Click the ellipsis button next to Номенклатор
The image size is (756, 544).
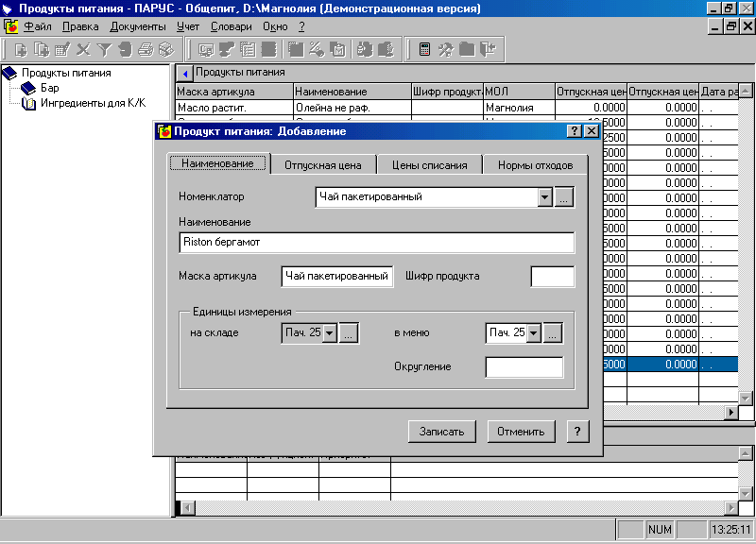tap(564, 197)
